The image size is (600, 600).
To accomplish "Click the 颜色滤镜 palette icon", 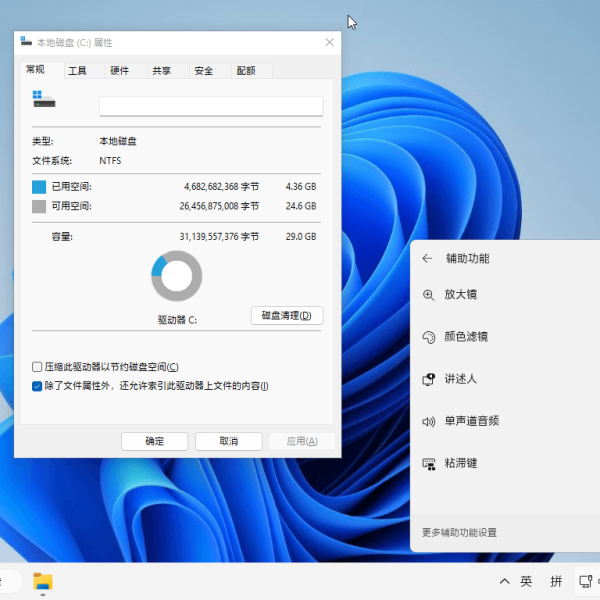I will pos(429,337).
